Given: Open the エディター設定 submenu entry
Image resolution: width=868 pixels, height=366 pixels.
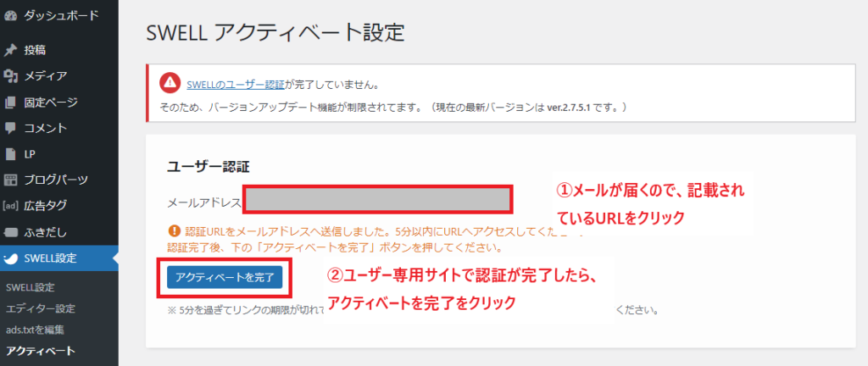Looking at the screenshot, I should 40,308.
